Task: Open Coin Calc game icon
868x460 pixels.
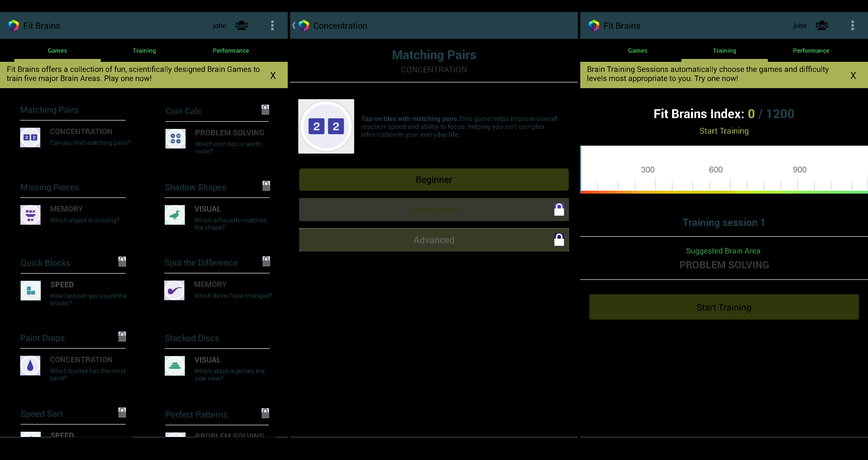Action: click(x=176, y=139)
